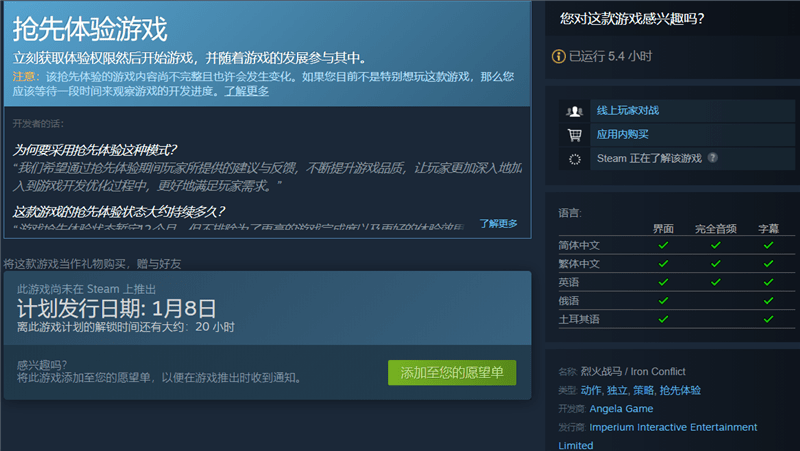Open the 应用内购买 link
The width and height of the screenshot is (800, 451).
pyautogui.click(x=622, y=134)
